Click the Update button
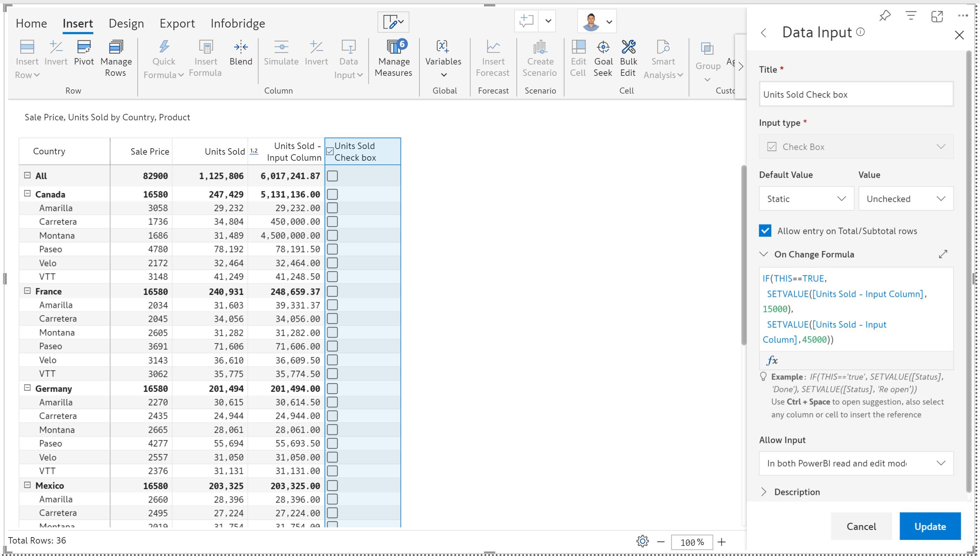Image resolution: width=980 pixels, height=556 pixels. (x=929, y=526)
